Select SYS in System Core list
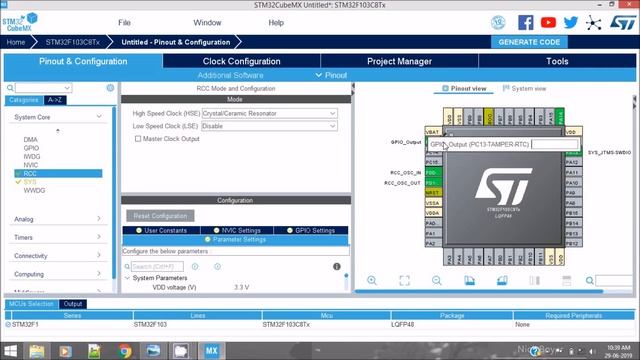 click(x=30, y=182)
